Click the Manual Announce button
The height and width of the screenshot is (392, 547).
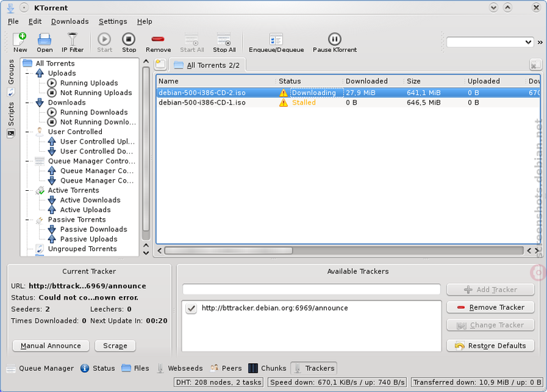51,346
